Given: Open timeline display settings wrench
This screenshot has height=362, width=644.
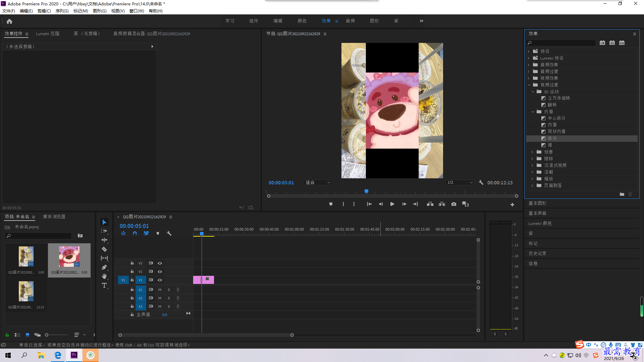Looking at the screenshot, I should tap(169, 233).
